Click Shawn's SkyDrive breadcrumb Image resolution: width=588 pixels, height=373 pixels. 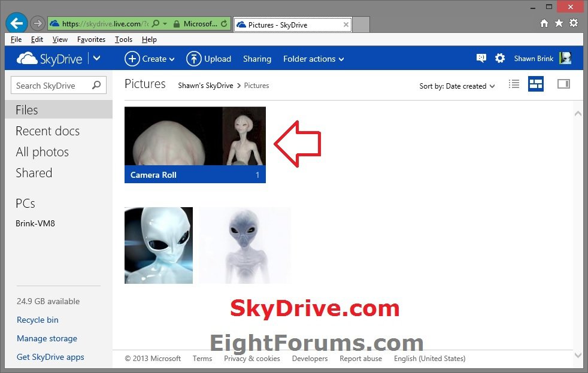tap(205, 86)
